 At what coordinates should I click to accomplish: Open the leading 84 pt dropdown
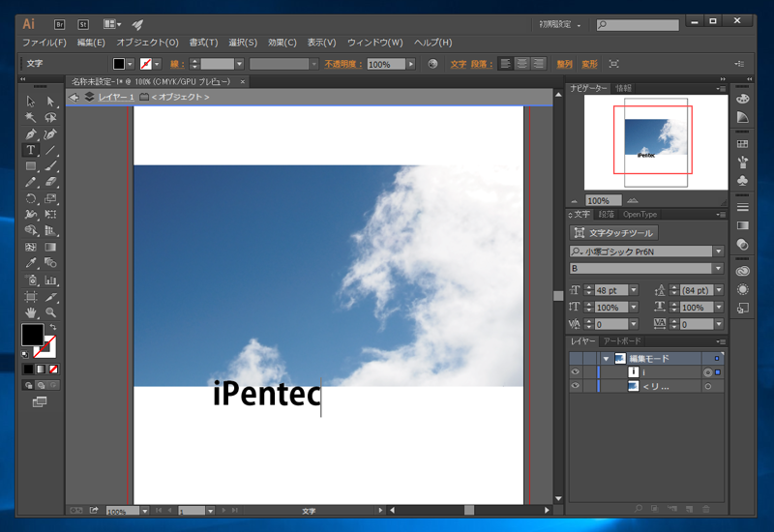719,290
